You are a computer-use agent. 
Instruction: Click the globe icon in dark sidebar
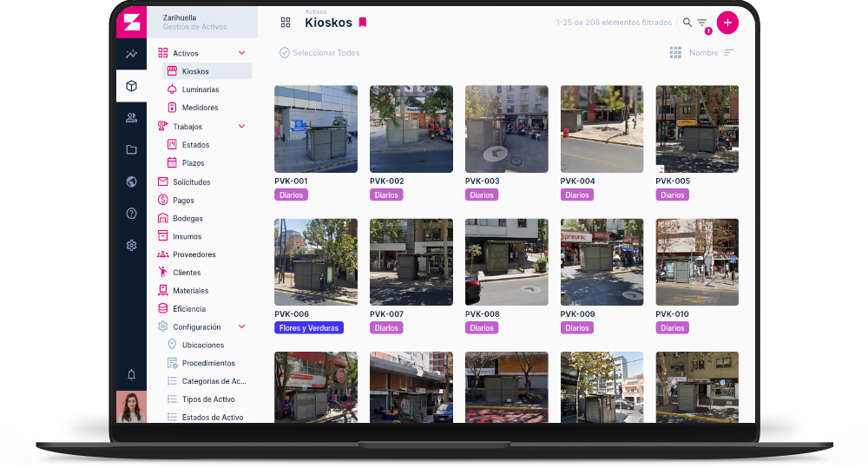point(131,181)
